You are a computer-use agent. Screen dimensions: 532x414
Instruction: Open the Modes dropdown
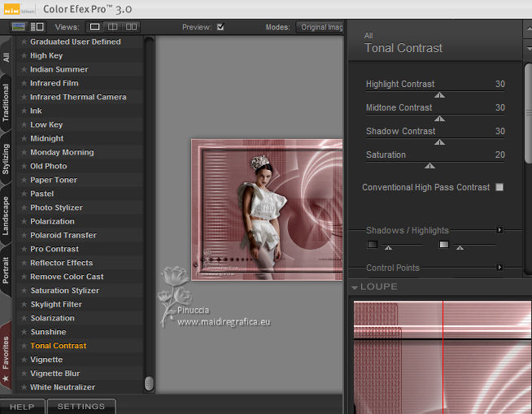321,27
